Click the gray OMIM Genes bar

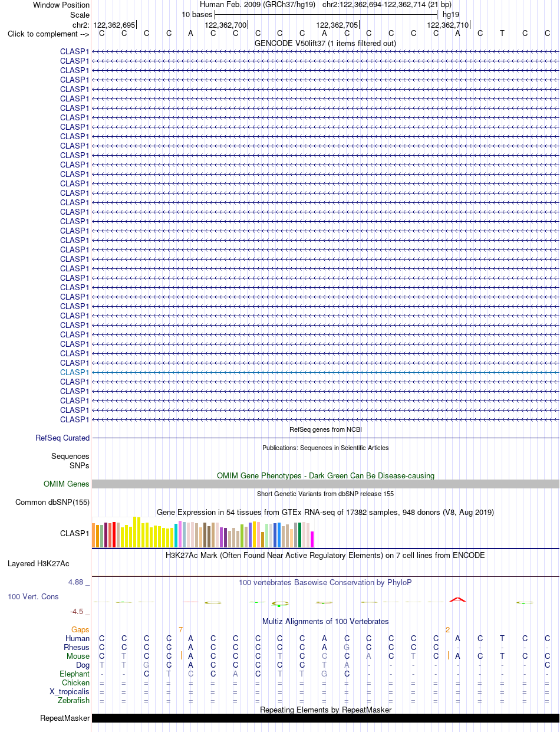pos(325,484)
